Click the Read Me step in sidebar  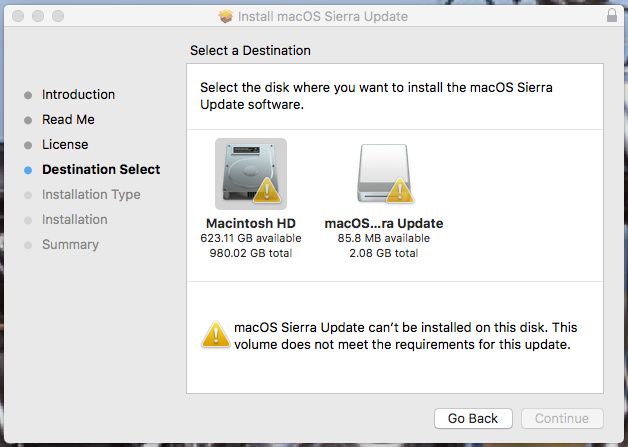click(x=68, y=120)
